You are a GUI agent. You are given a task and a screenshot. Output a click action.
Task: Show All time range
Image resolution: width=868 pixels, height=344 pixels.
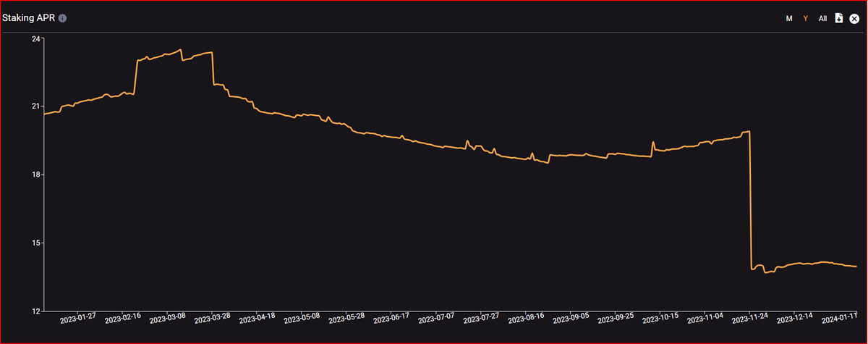pyautogui.click(x=822, y=18)
